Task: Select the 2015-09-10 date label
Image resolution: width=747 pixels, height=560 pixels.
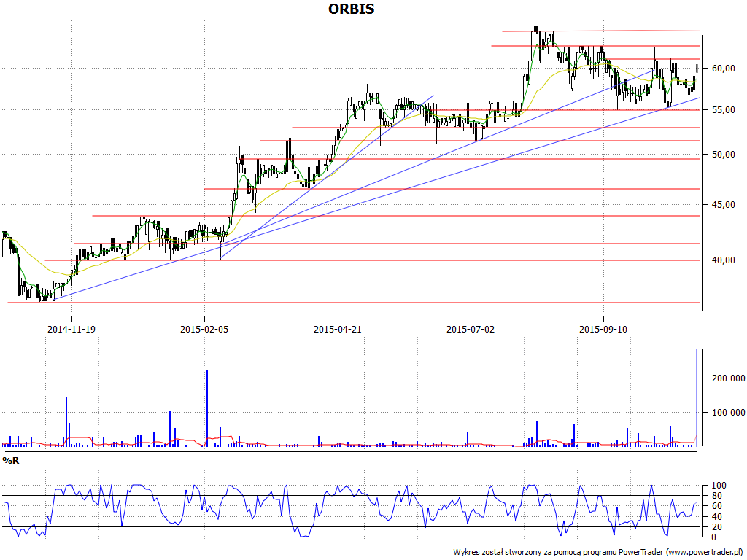Action: [x=603, y=329]
